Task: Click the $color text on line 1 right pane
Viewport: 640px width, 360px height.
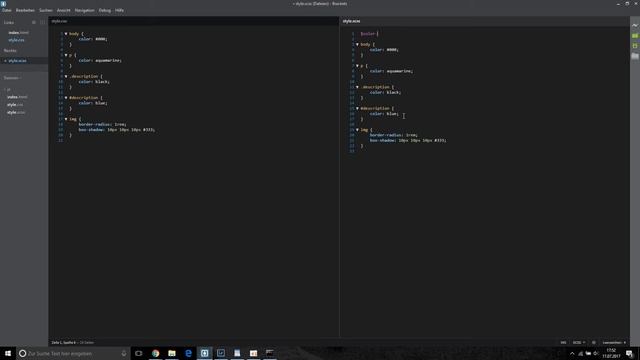Action: [368, 34]
